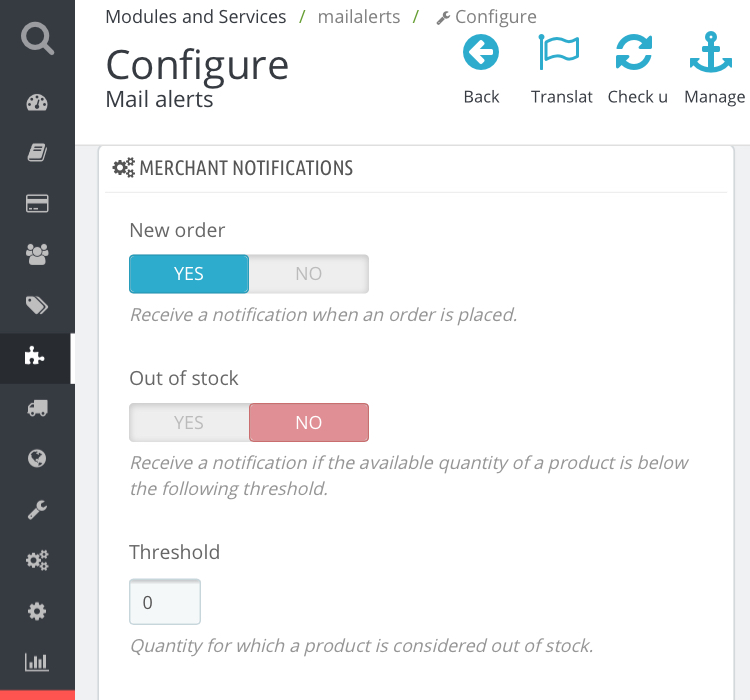Open Advanced Parameters via the cogs icon
This screenshot has width=750, height=700.
tap(37, 560)
